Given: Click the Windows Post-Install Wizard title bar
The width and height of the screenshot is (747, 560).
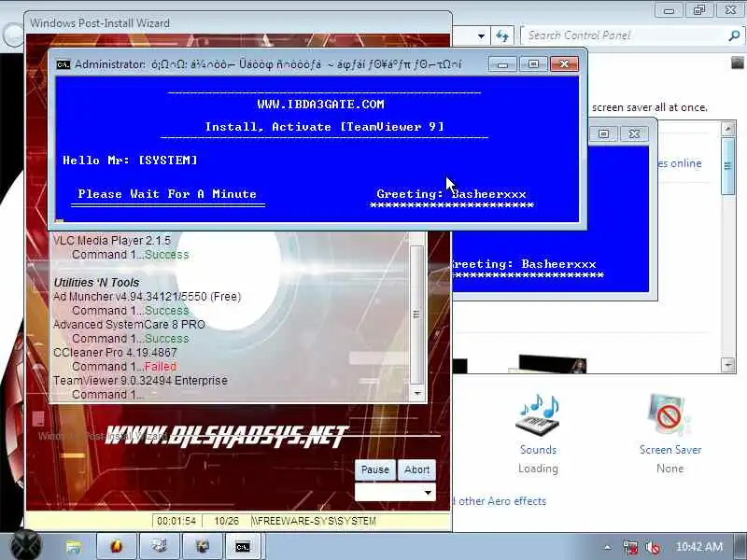Looking at the screenshot, I should pos(238,22).
